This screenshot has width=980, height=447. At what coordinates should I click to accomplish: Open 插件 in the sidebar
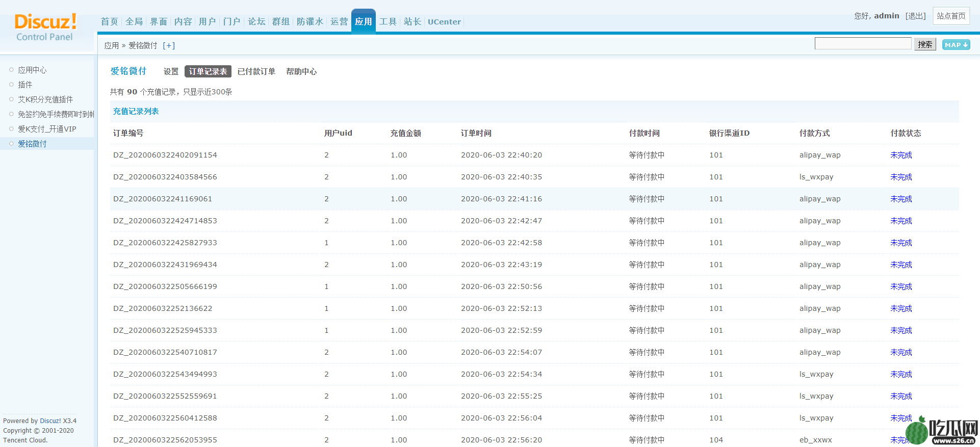pos(25,85)
